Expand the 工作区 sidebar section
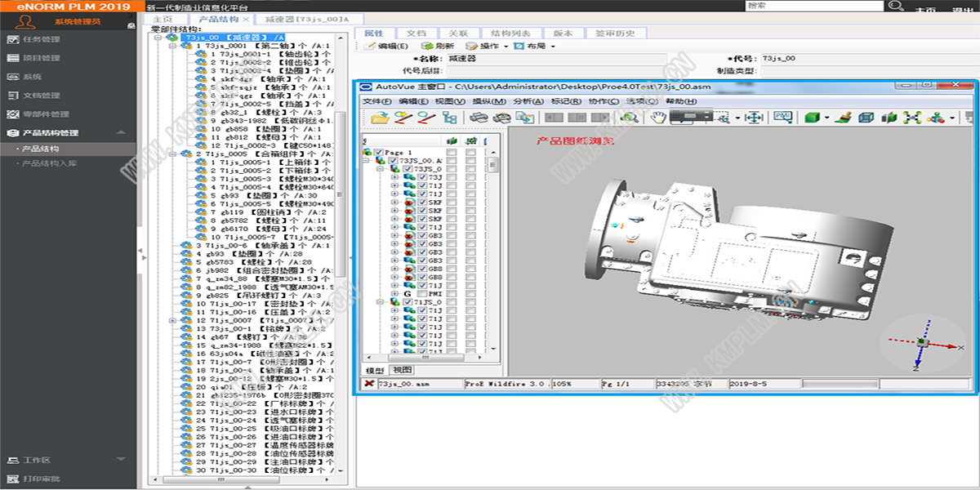This screenshot has width=980, height=490. [x=120, y=461]
